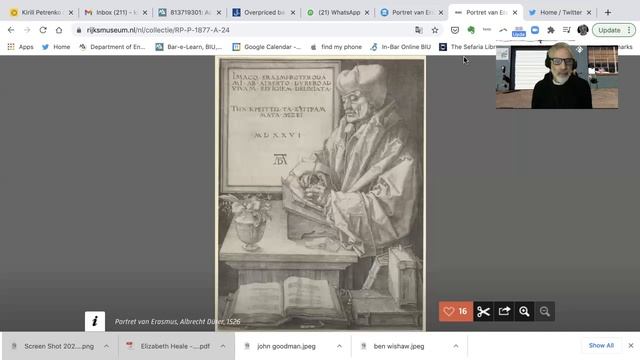
Task: Close the WhatsApp tab
Action: [367, 13]
